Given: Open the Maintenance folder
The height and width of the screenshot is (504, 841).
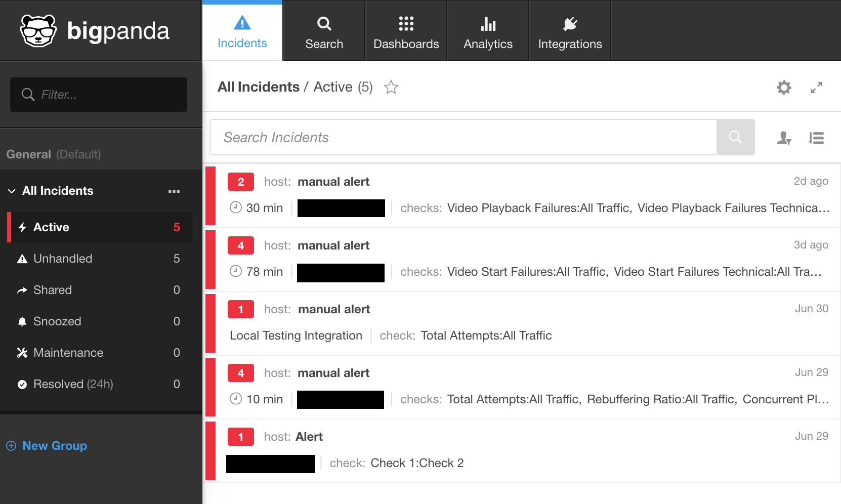Looking at the screenshot, I should pyautogui.click(x=68, y=353).
